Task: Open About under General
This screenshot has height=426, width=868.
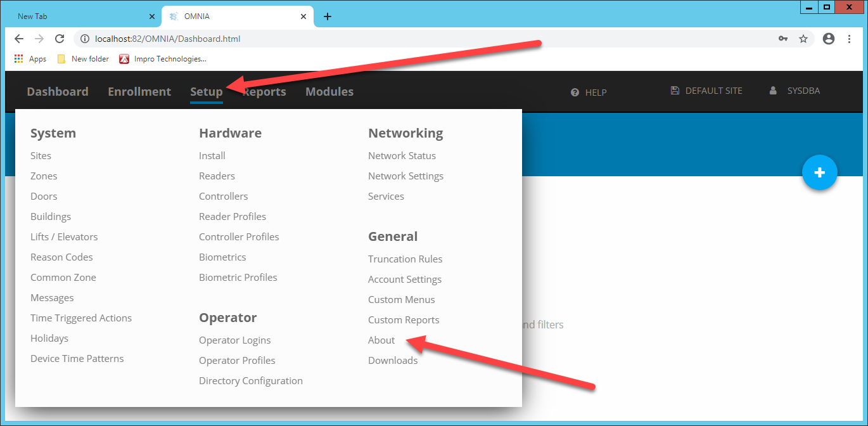Action: 381,340
